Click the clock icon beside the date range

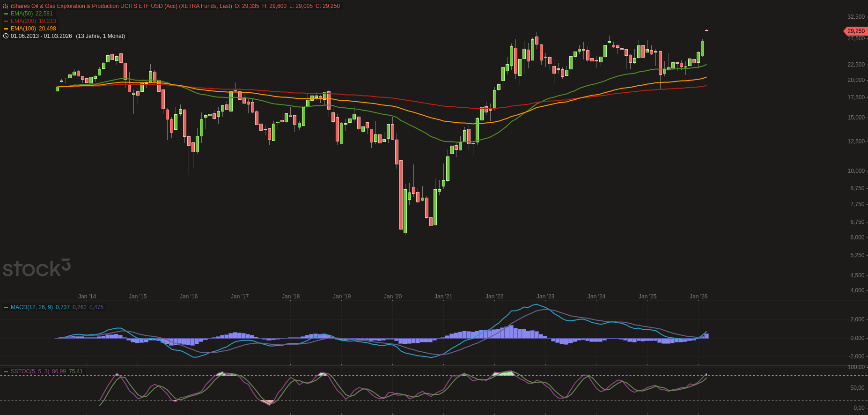coord(6,36)
